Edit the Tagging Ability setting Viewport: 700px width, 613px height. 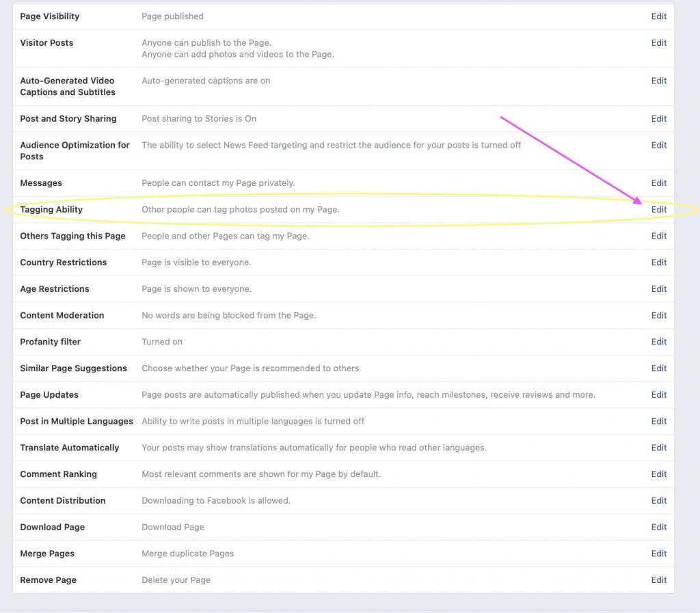pos(658,210)
